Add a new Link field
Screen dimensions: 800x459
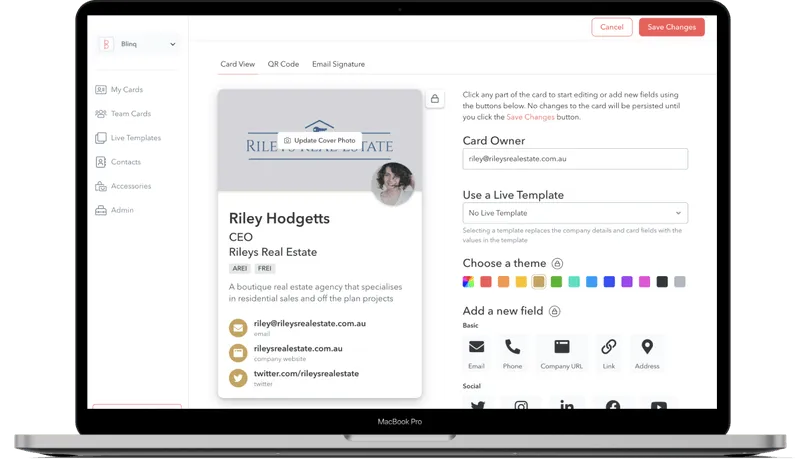pos(609,354)
